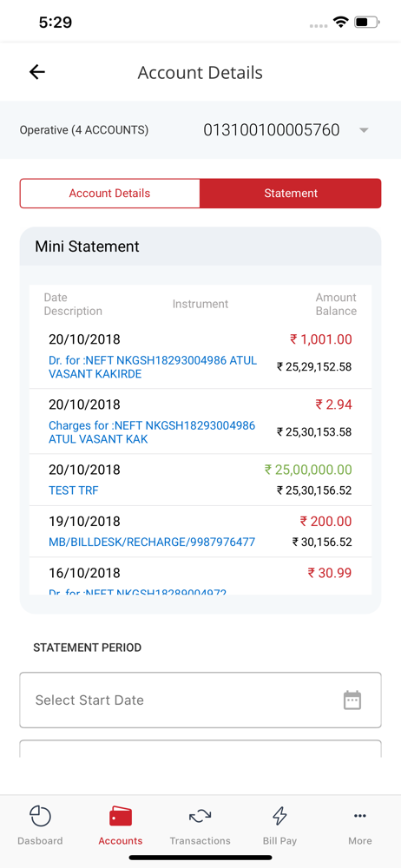Select the 16/10/2018 transaction of ₹ 30.99

pyautogui.click(x=200, y=576)
